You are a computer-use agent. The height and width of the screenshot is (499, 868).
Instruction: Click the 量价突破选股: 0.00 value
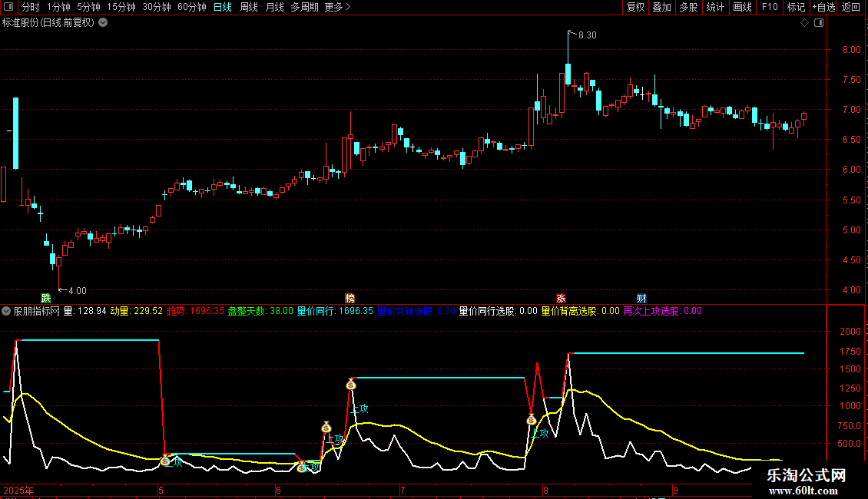[x=416, y=312]
